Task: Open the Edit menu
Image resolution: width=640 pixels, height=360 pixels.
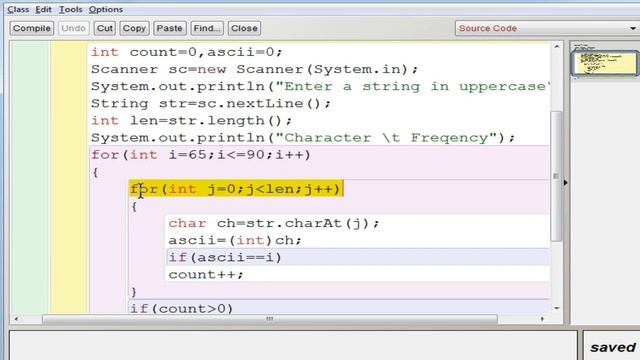Action: tap(43, 9)
